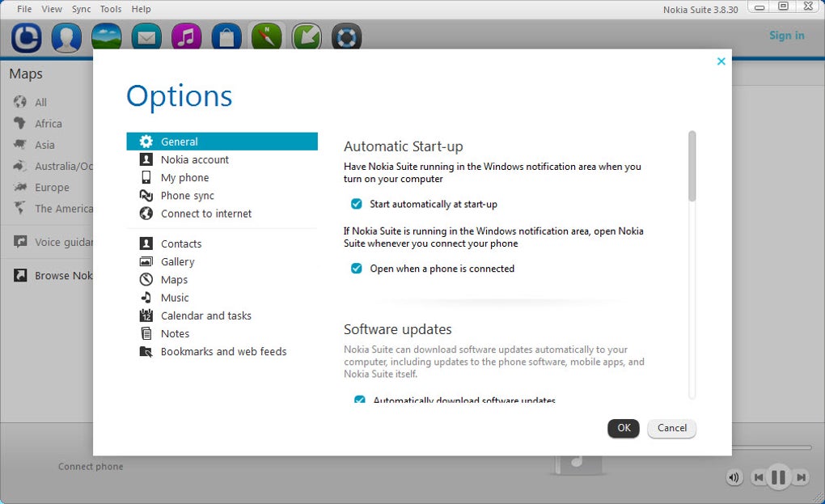The height and width of the screenshot is (504, 825).
Task: Click the calendar icon beside Calendar and tasks
Action: [x=146, y=316]
